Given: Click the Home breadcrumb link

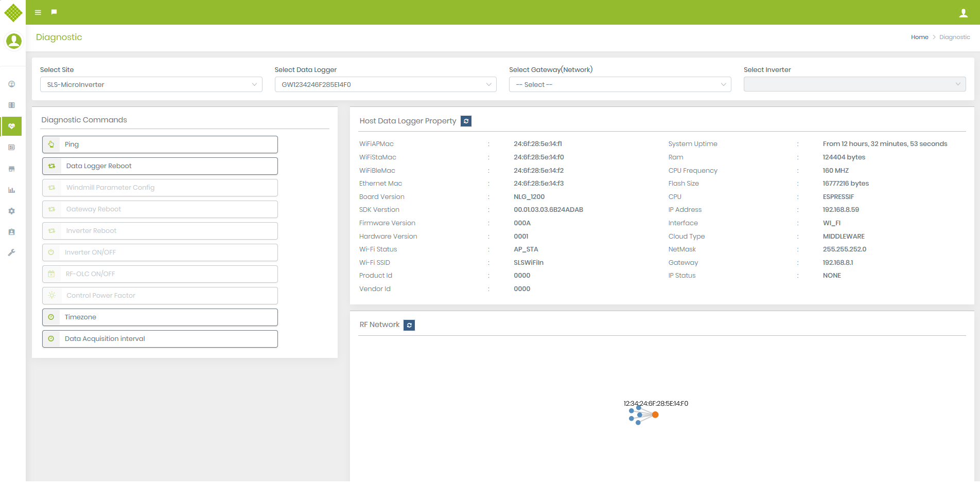Looking at the screenshot, I should (919, 37).
